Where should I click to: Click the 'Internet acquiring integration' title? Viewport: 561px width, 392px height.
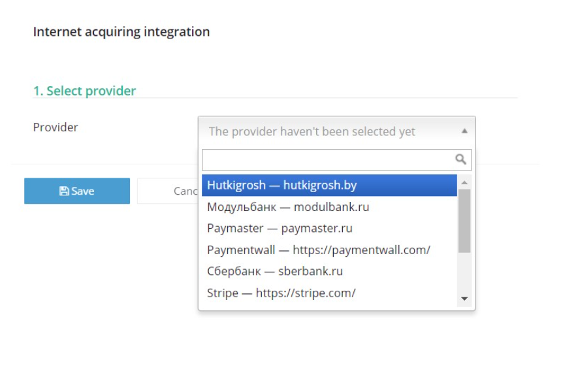(x=121, y=32)
